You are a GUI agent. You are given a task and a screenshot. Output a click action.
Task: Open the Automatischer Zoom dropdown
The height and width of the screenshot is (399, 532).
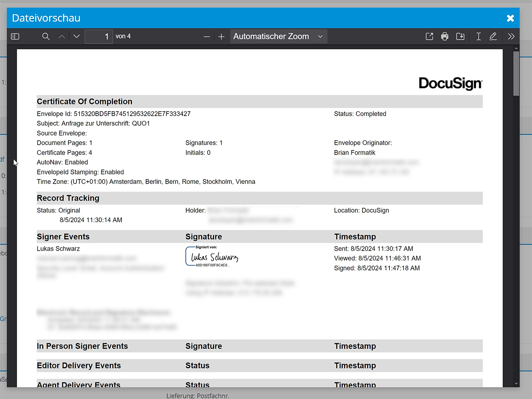click(279, 37)
